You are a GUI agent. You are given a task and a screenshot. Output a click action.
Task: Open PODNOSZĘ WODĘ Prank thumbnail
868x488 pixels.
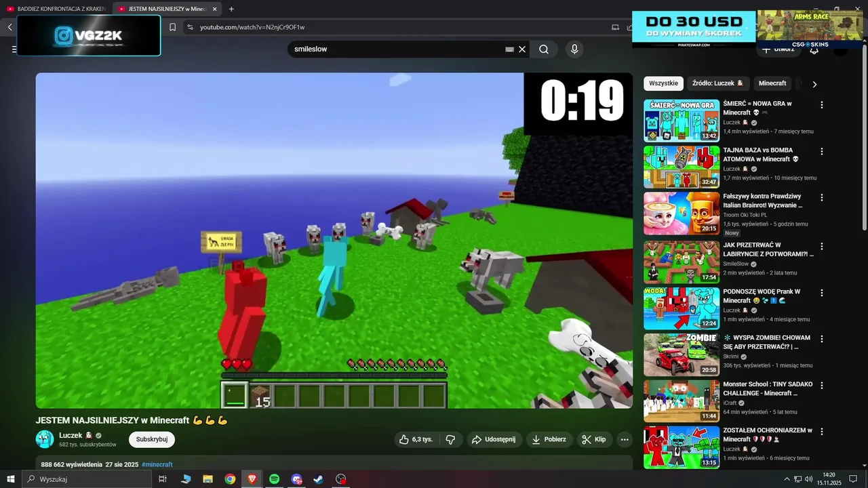pos(682,308)
